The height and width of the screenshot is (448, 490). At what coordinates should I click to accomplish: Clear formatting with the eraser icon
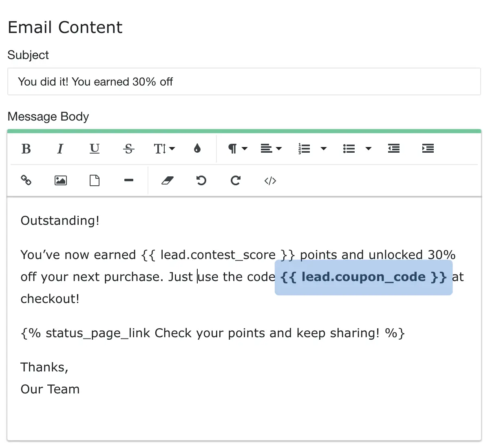point(168,180)
